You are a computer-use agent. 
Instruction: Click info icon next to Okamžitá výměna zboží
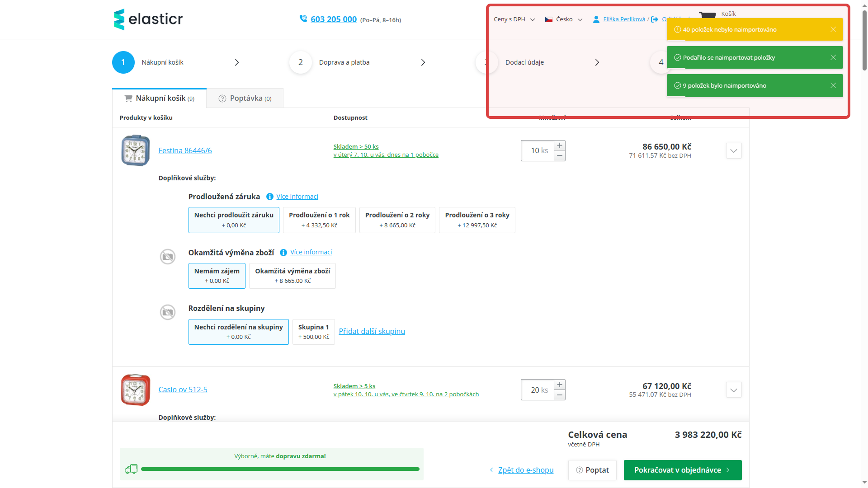pyautogui.click(x=283, y=253)
